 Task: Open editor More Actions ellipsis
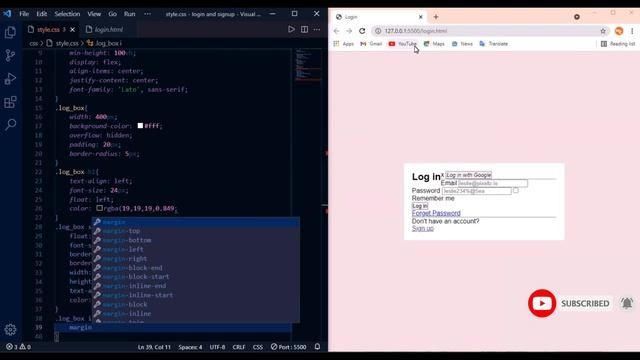point(317,29)
